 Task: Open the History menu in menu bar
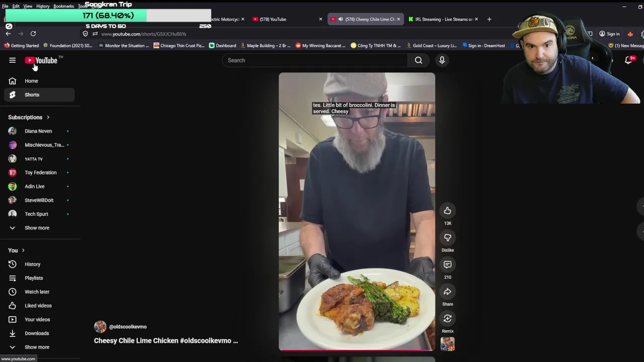43,6
